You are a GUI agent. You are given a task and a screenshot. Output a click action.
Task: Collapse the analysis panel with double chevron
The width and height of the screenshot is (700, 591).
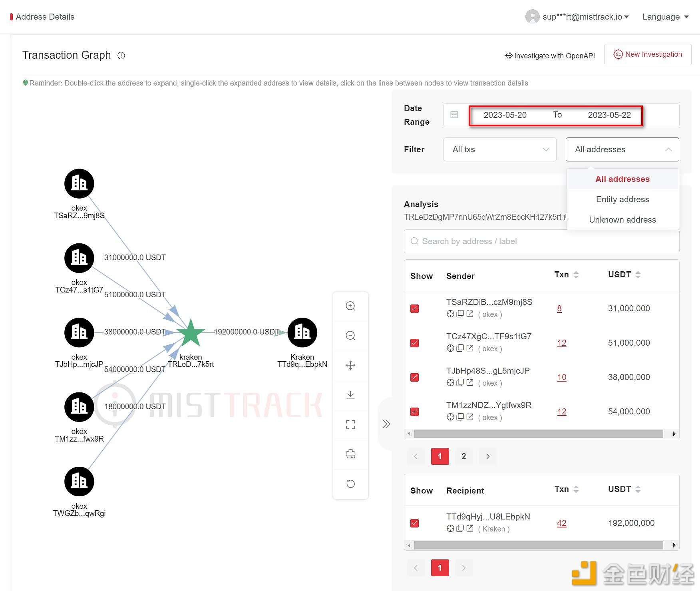[x=386, y=424]
